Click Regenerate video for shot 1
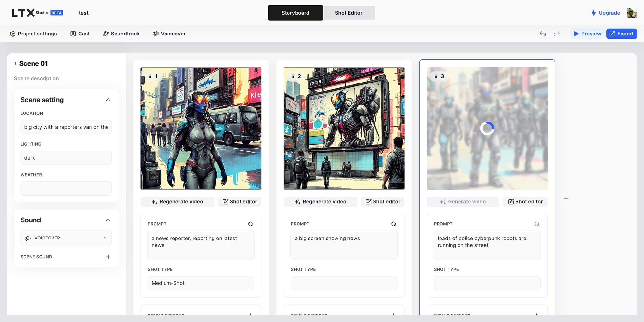The height and width of the screenshot is (322, 644). tap(177, 202)
